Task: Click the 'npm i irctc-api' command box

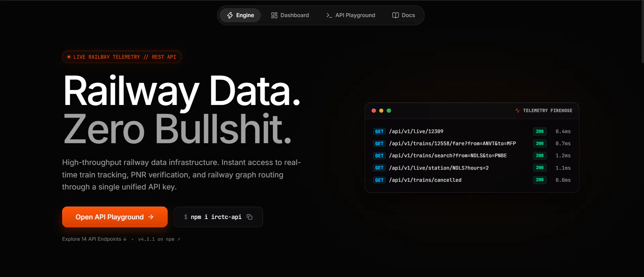Action: [218, 217]
